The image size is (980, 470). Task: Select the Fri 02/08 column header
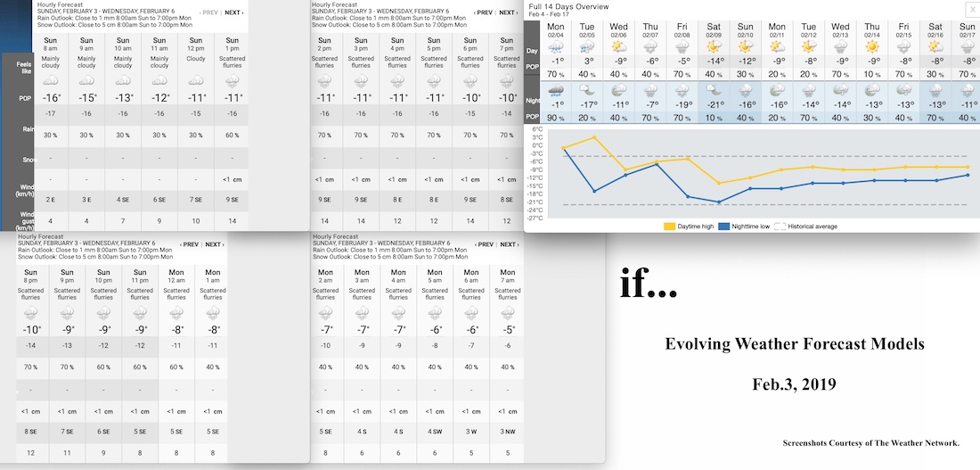click(x=682, y=30)
